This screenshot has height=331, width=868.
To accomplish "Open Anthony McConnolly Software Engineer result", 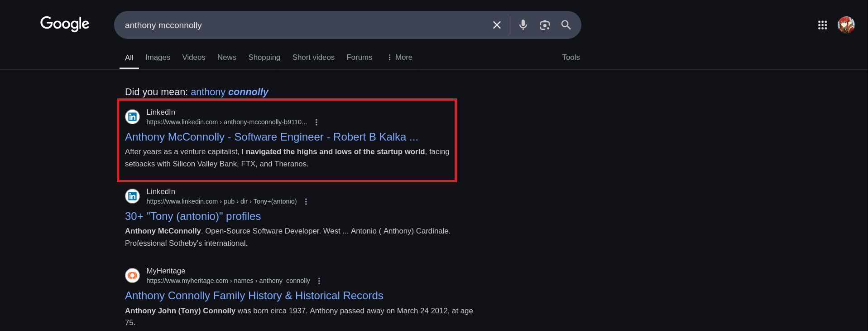I will click(x=271, y=137).
